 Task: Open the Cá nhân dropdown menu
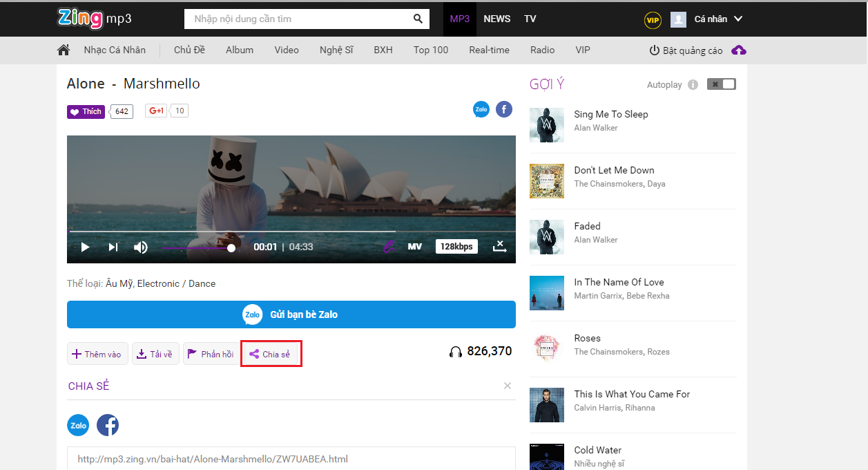(x=718, y=19)
